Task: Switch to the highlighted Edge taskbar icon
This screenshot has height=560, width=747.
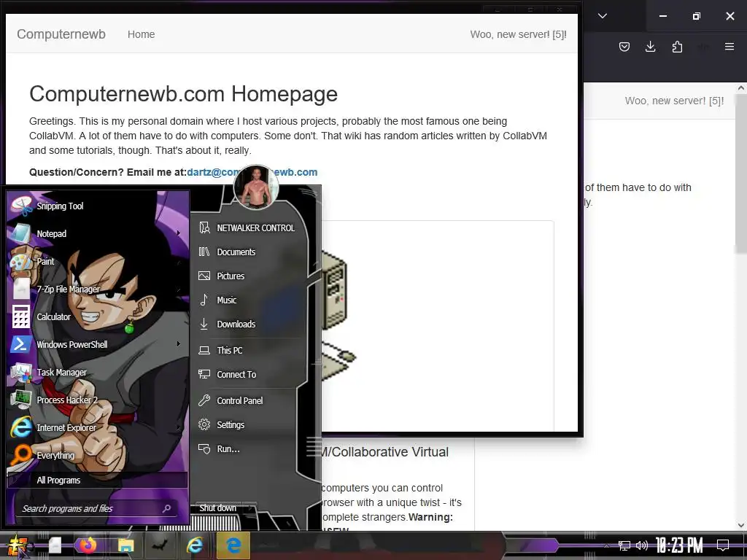Action: point(233,545)
